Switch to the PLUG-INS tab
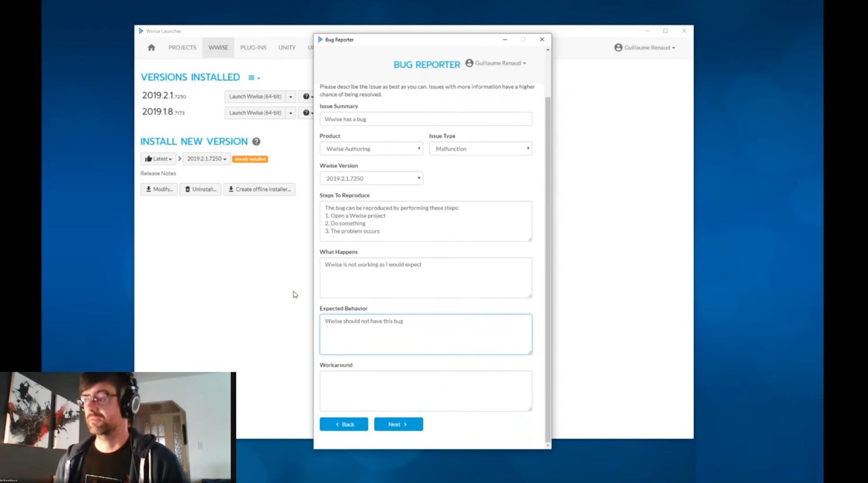Screen dimensions: 868x483 tap(253, 48)
